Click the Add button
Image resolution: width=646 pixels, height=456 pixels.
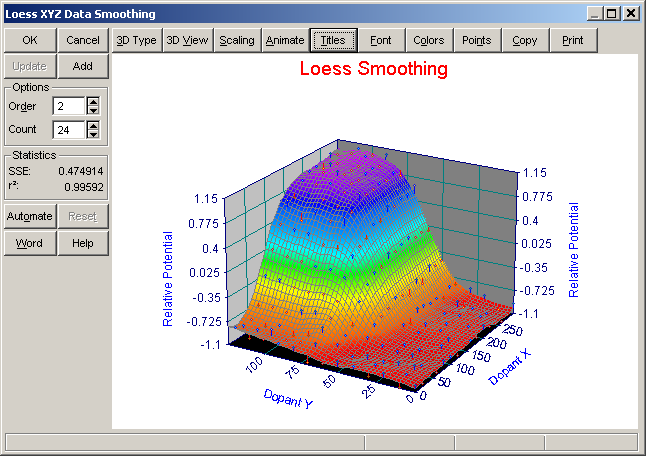(x=83, y=66)
